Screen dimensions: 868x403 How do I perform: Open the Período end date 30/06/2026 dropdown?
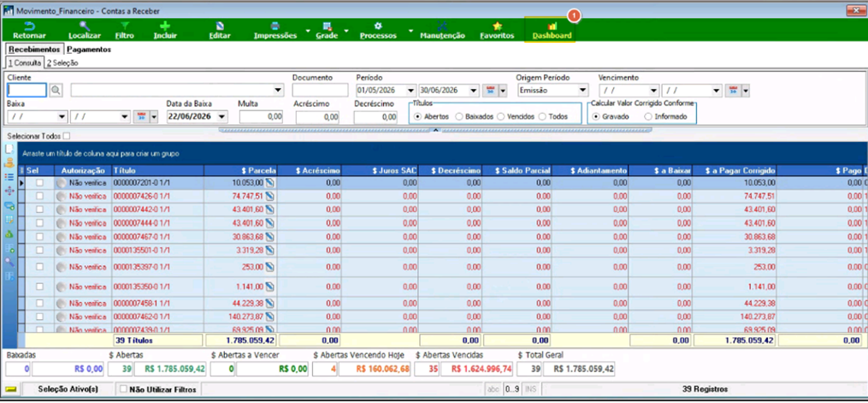click(x=474, y=90)
